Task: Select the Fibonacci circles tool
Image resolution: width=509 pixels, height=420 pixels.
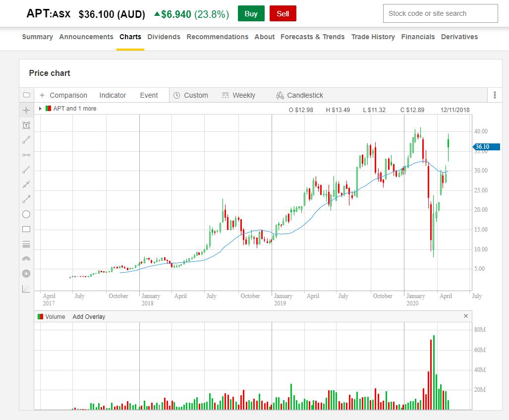Action: click(26, 274)
